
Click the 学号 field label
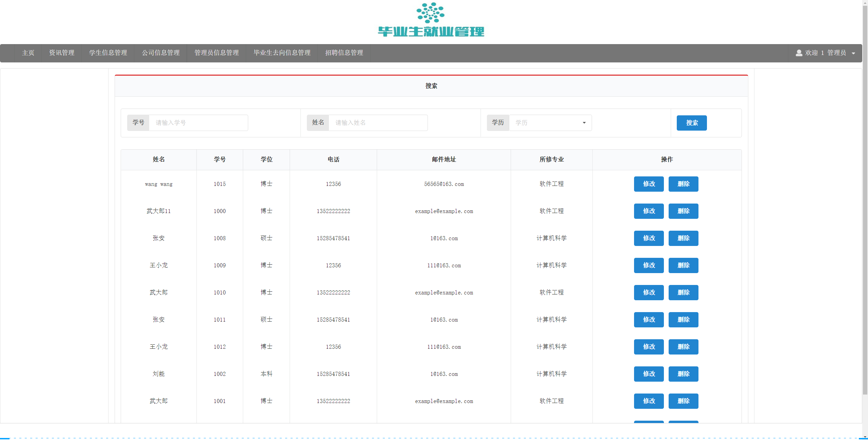click(138, 123)
